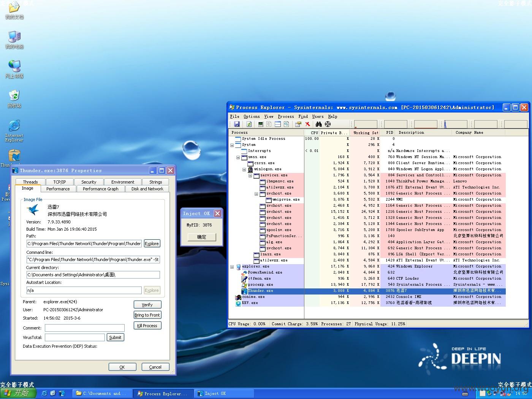Screen dimensions: 532x399
Task: Collapse the svchost.exe node containing wmiprvse.exe
Action: pos(256,193)
